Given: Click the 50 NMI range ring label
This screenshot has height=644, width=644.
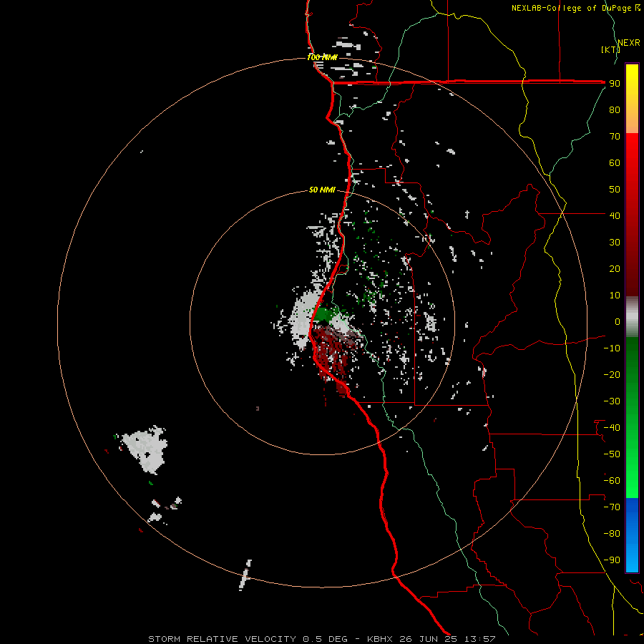Looking at the screenshot, I should click(323, 190).
